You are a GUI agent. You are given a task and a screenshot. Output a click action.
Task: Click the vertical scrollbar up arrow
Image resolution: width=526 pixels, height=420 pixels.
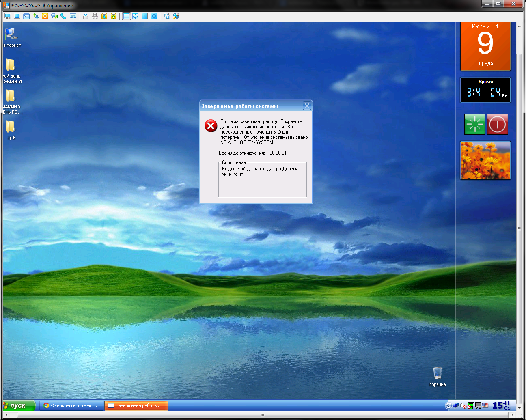520,26
